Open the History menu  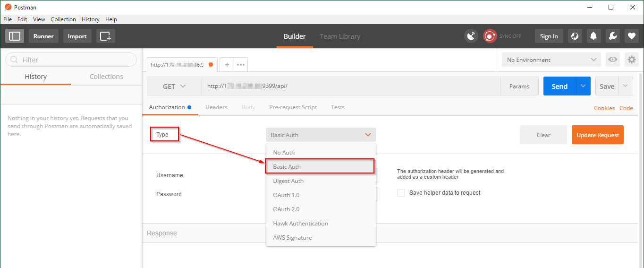point(90,19)
